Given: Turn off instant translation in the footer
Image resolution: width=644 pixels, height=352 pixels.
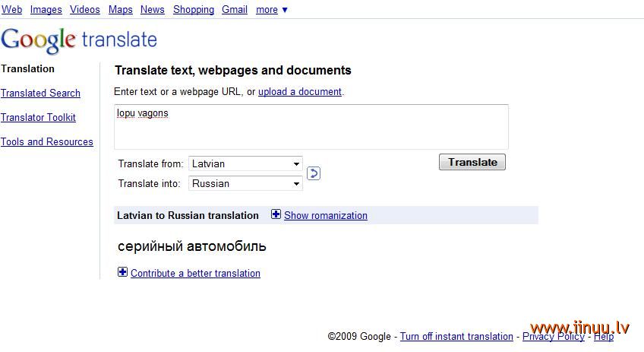Looking at the screenshot, I should coord(456,336).
